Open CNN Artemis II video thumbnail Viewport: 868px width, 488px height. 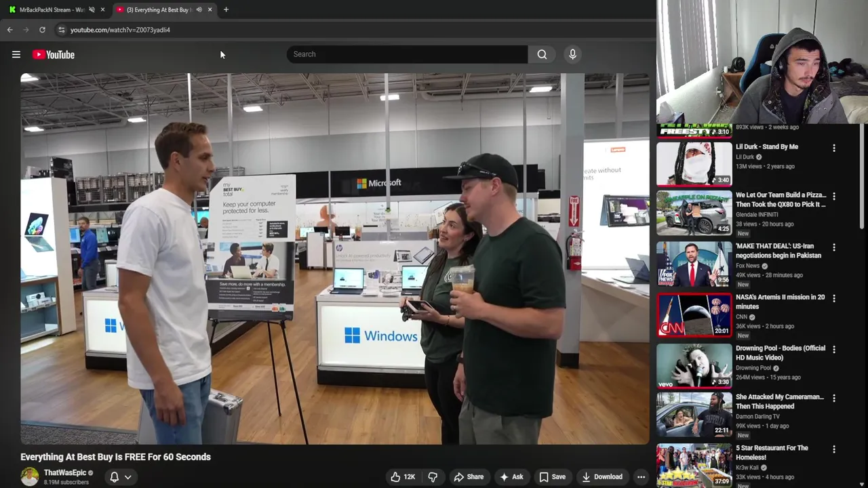click(694, 314)
